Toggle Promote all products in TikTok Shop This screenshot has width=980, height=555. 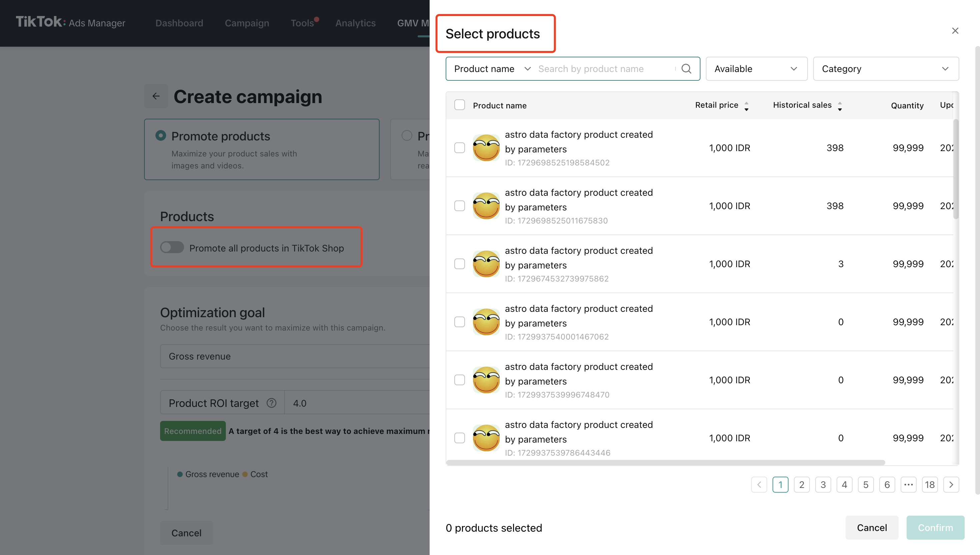[x=172, y=247]
